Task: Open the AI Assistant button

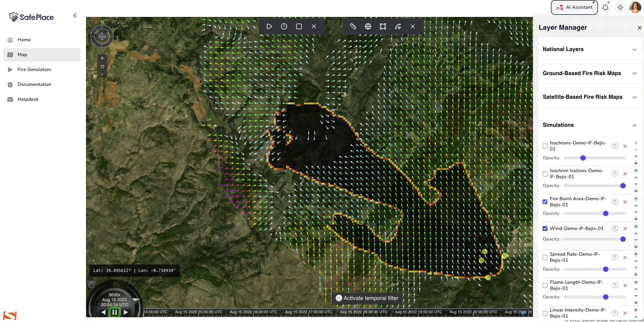Action: pyautogui.click(x=575, y=7)
